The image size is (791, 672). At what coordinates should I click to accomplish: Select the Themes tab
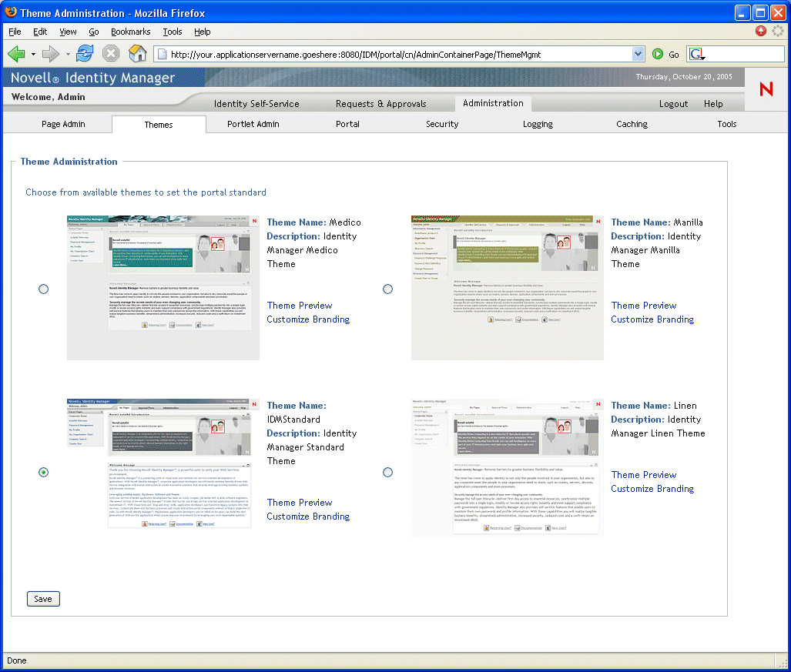[x=159, y=125]
